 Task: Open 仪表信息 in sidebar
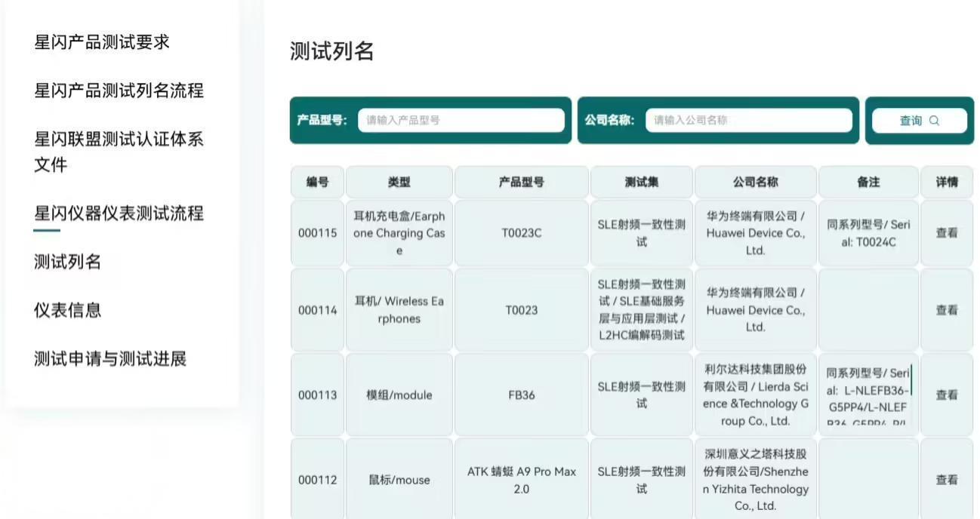tap(67, 310)
